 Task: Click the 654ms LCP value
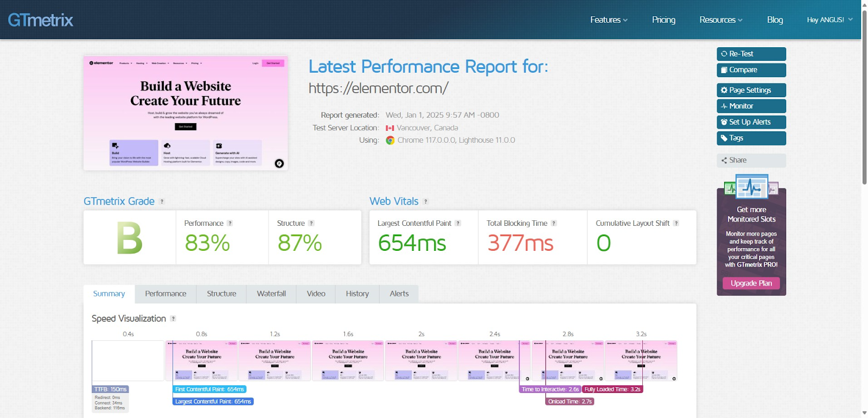coord(412,243)
